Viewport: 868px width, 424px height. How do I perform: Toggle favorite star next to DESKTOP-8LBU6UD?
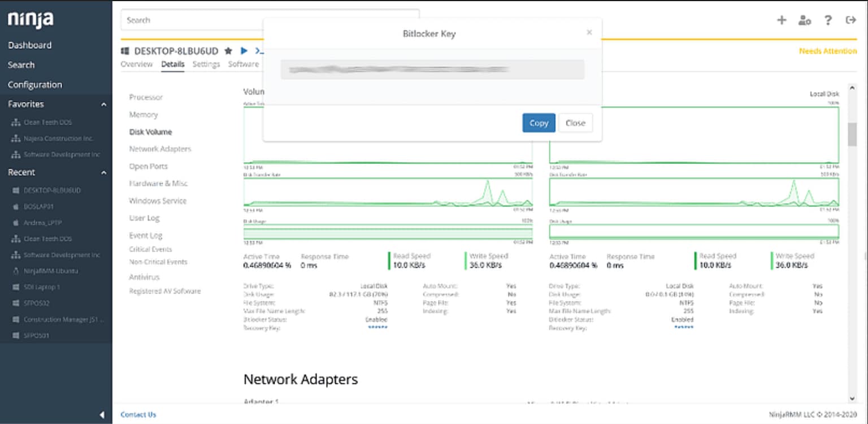[x=228, y=51]
